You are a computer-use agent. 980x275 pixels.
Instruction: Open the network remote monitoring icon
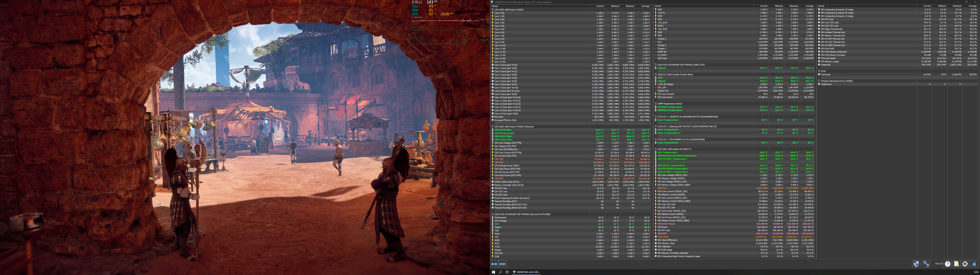[x=926, y=264]
